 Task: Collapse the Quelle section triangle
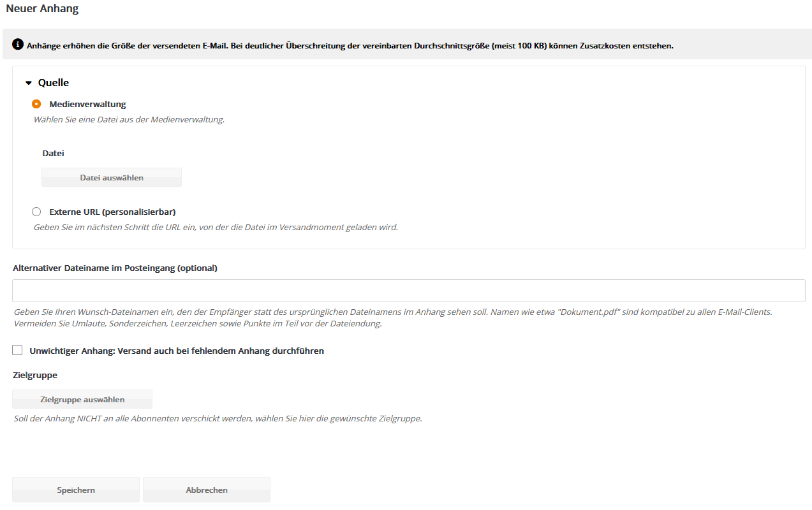coord(29,83)
